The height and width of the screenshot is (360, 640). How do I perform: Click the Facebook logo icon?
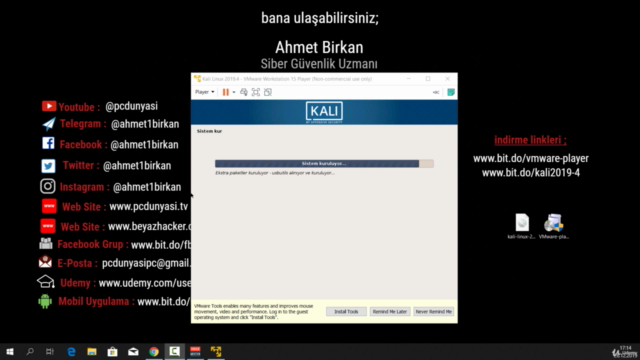[48, 143]
